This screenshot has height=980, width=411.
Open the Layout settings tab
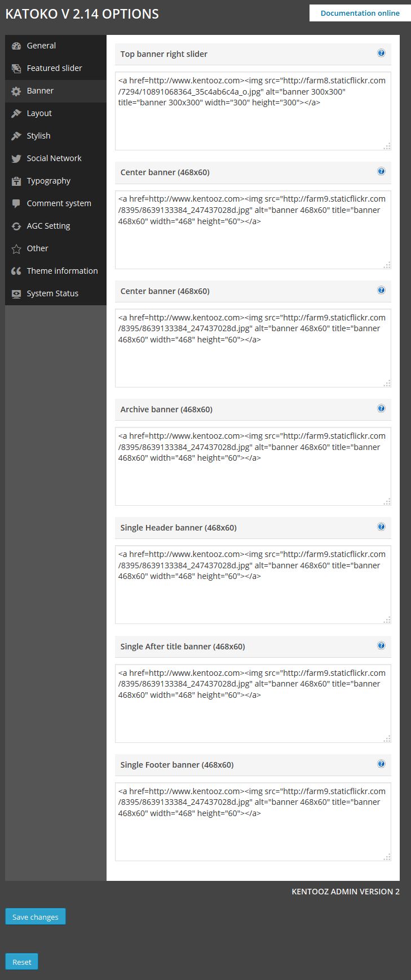[39, 113]
